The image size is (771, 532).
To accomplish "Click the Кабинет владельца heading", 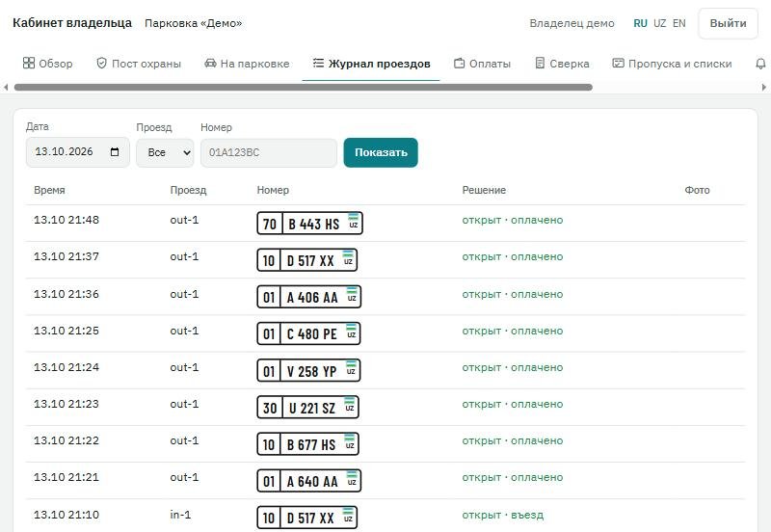I will pos(72,23).
